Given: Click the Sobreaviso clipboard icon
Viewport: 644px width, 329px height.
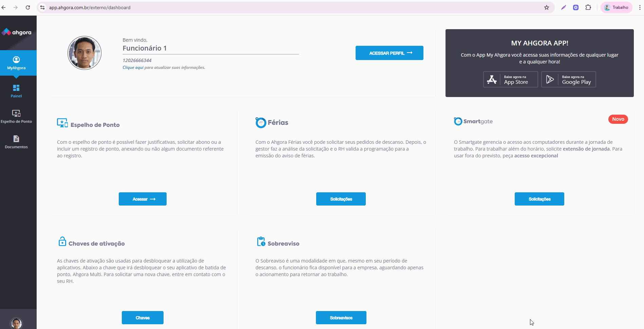Looking at the screenshot, I should click(x=261, y=241).
